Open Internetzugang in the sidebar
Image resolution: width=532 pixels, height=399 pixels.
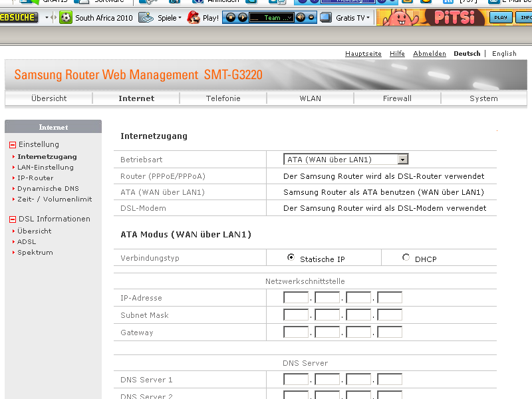(47, 157)
